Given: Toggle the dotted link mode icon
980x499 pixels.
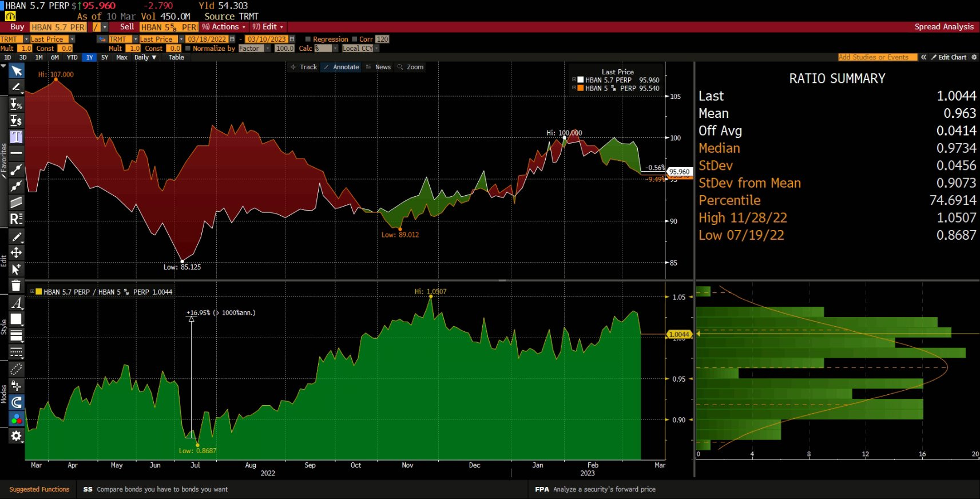Looking at the screenshot, I should 16,369.
